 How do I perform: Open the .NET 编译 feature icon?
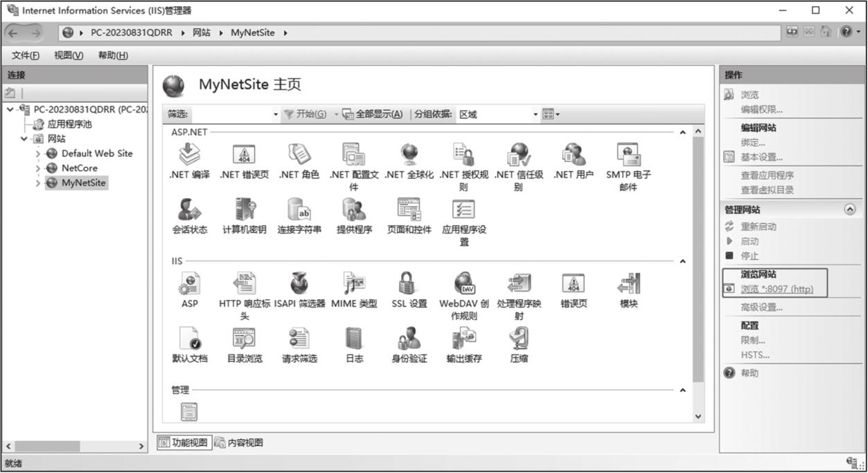pyautogui.click(x=189, y=154)
